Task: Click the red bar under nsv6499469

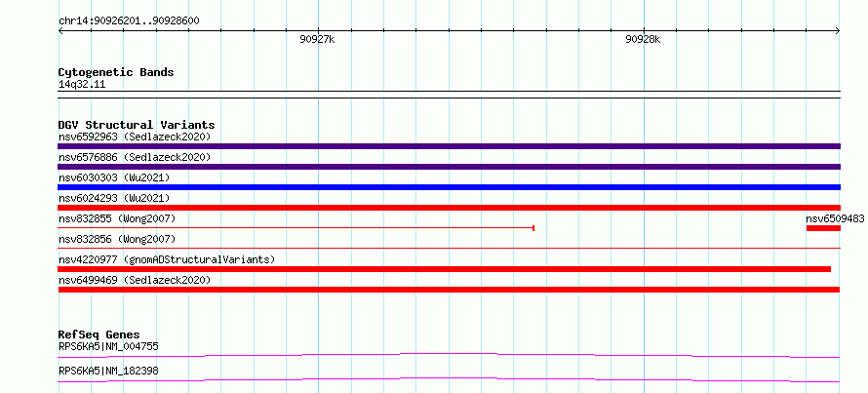Action: point(449,290)
